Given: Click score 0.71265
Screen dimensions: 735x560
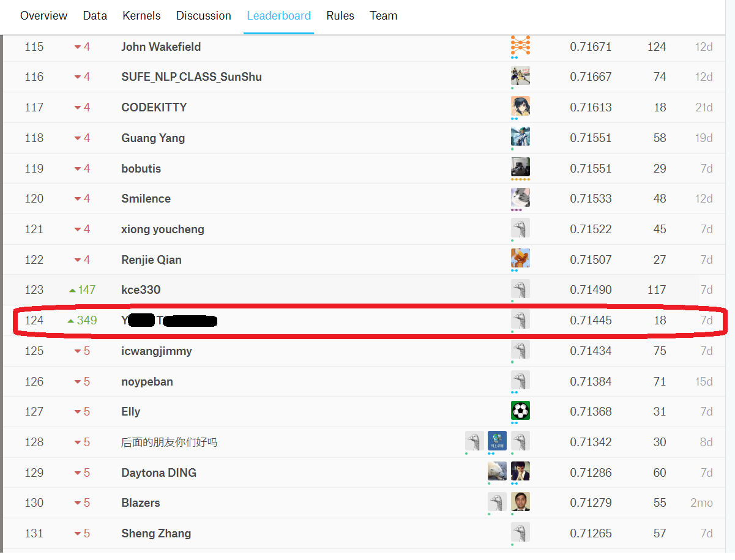Looking at the screenshot, I should pyautogui.click(x=591, y=533).
